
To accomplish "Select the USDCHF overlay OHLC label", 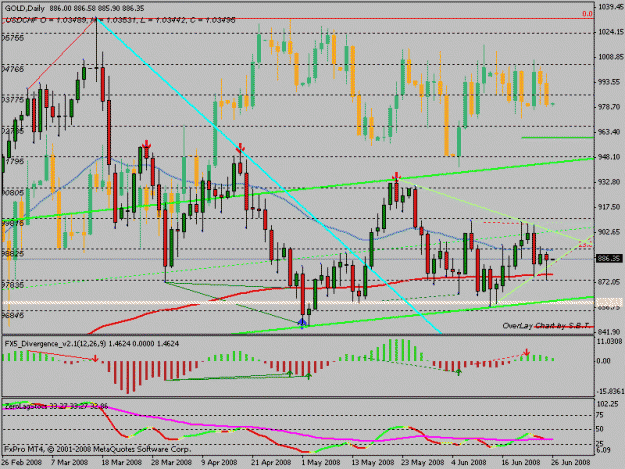I will [120, 20].
